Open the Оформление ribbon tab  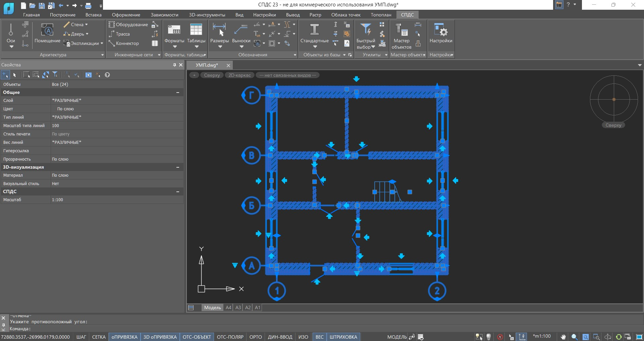point(126,15)
